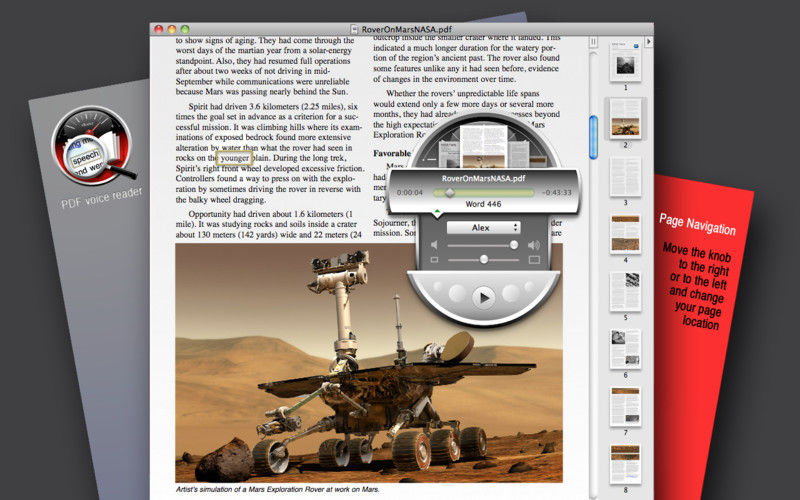The width and height of the screenshot is (800, 500).
Task: Open page 5 thumbnail in the sidebar
Action: [x=626, y=291]
